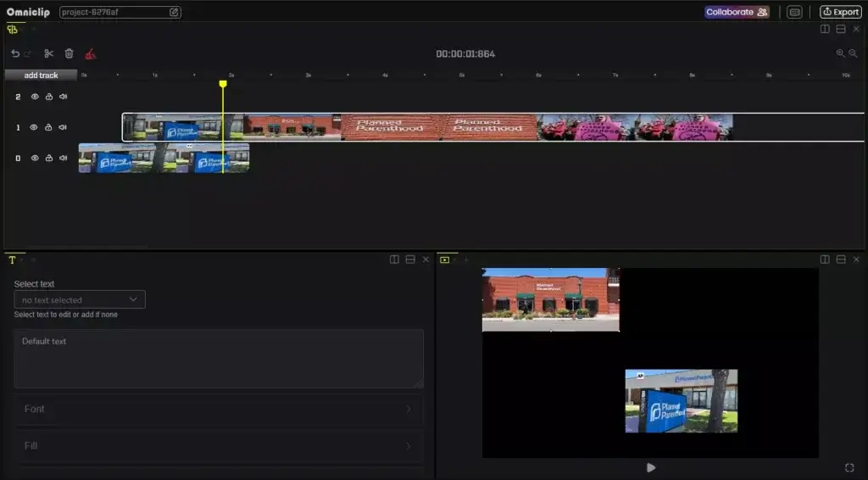Open the captions panel icon beside Export
The width and height of the screenshot is (868, 480).
794,12
